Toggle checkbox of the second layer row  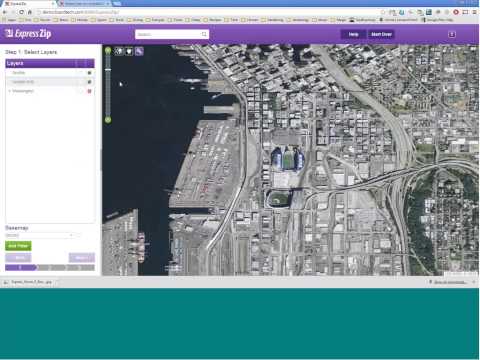(89, 82)
